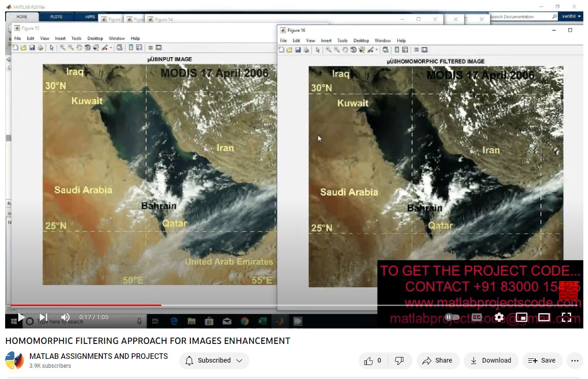The width and height of the screenshot is (588, 379).
Task: Click the Share button
Action: pyautogui.click(x=437, y=361)
